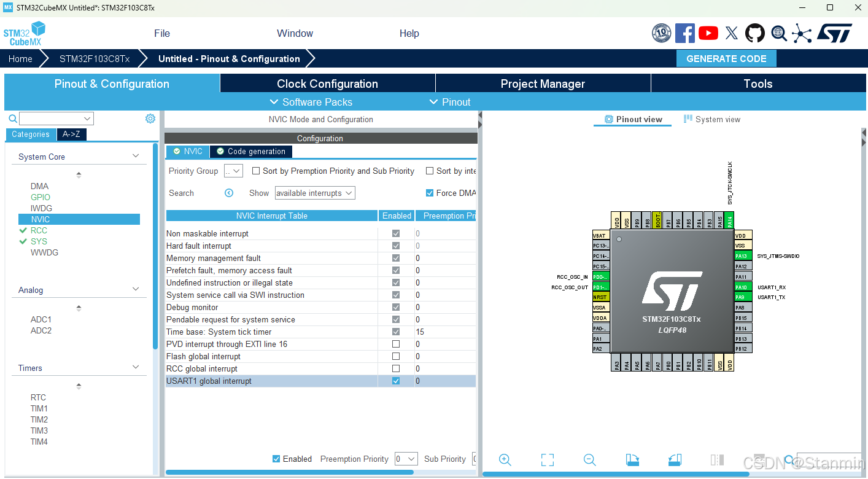Screen dimensions: 868x479
Task: Toggle the Sort by interrupts checkbox
Action: [430, 171]
